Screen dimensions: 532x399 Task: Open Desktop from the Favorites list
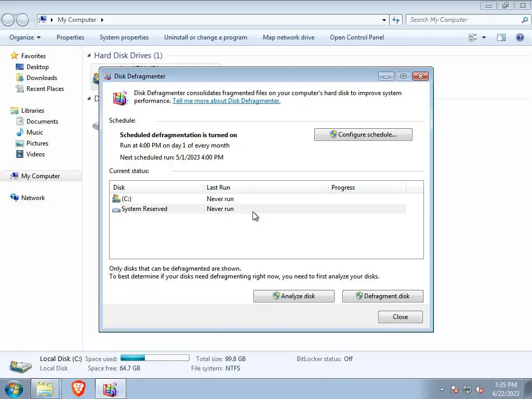tap(37, 67)
